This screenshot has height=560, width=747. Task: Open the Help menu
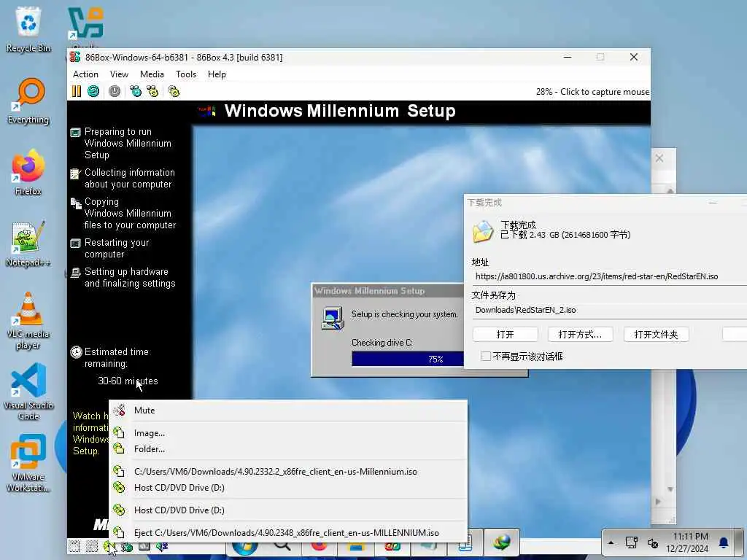click(x=217, y=74)
